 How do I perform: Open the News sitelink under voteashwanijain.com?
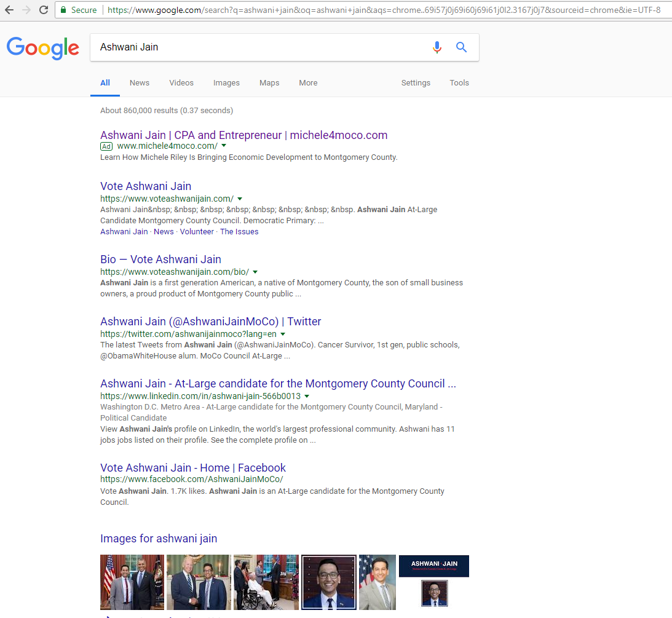click(164, 231)
